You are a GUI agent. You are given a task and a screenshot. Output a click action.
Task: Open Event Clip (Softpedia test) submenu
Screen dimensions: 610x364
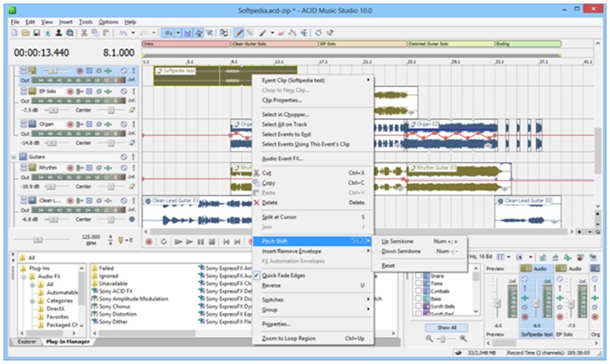[312, 80]
